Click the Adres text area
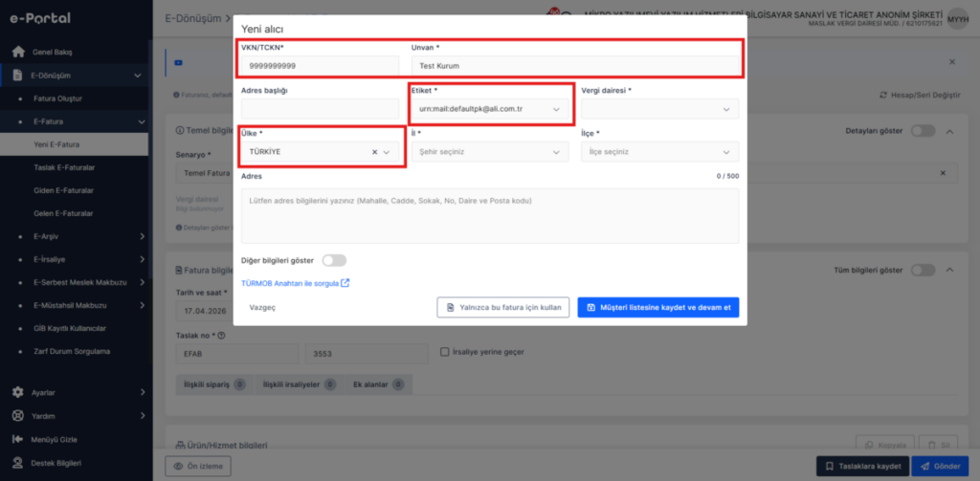 click(490, 216)
